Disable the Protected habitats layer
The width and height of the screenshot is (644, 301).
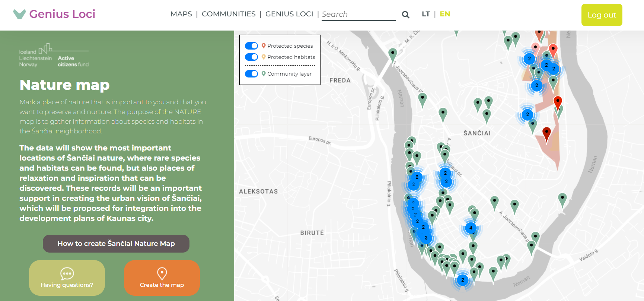[x=251, y=57]
